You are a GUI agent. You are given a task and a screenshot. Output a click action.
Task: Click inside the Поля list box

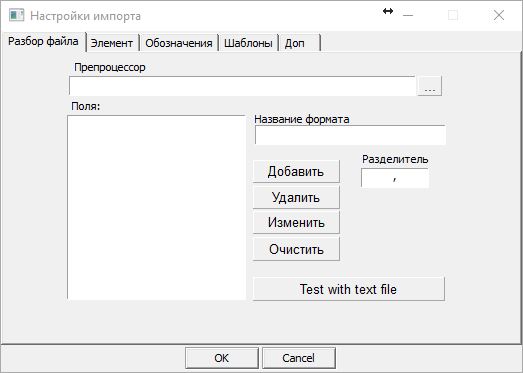pos(156,207)
